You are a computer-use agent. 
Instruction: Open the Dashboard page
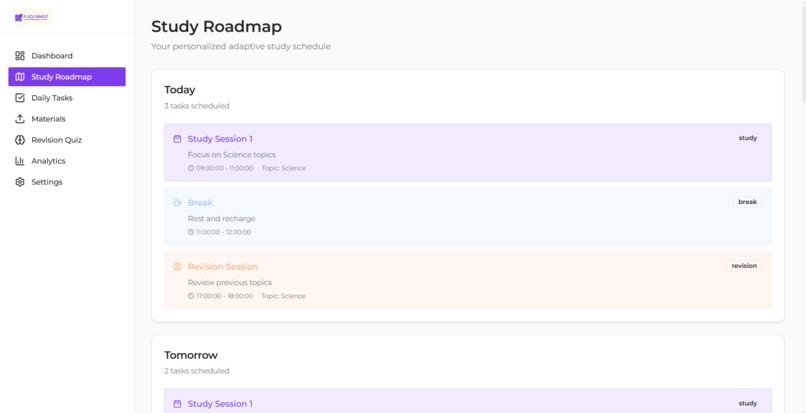67,56
